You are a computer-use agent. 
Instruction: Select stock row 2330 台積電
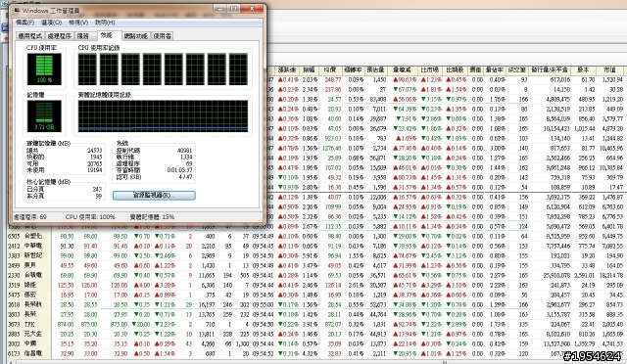pyautogui.click(x=315, y=275)
